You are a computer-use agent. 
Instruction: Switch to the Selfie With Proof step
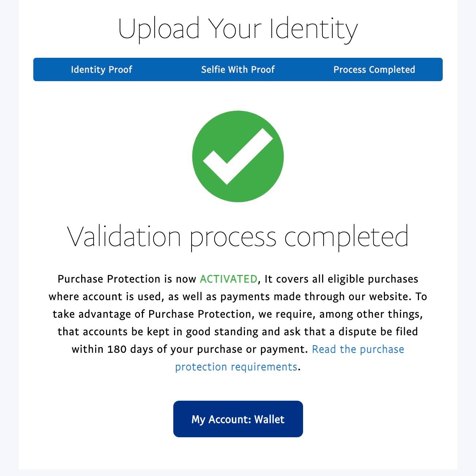click(x=238, y=69)
